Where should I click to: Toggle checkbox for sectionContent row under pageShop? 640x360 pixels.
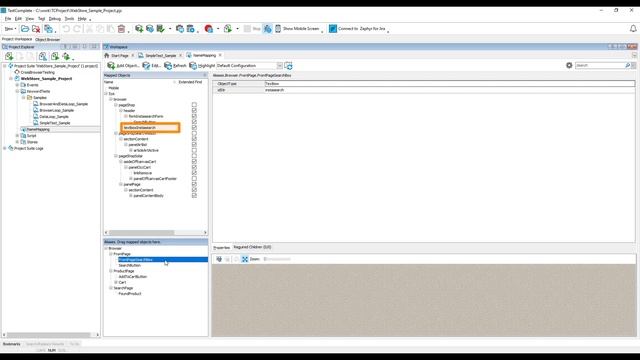point(194,139)
